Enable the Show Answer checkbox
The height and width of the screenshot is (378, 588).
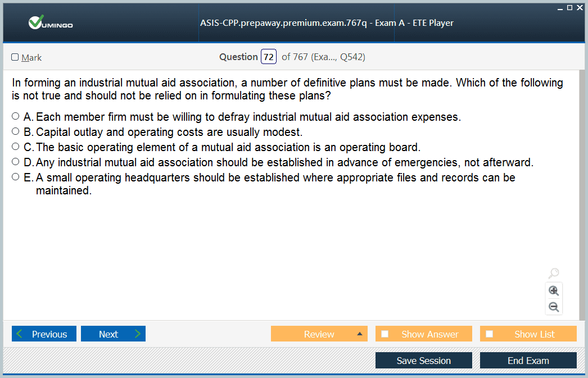[385, 334]
